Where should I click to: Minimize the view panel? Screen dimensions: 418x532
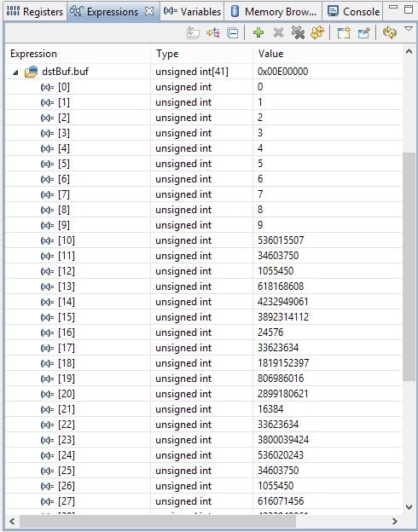(x=393, y=7)
